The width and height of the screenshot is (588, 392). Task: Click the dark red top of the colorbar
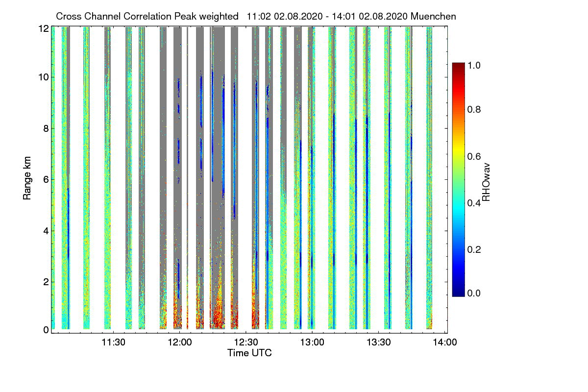point(458,66)
